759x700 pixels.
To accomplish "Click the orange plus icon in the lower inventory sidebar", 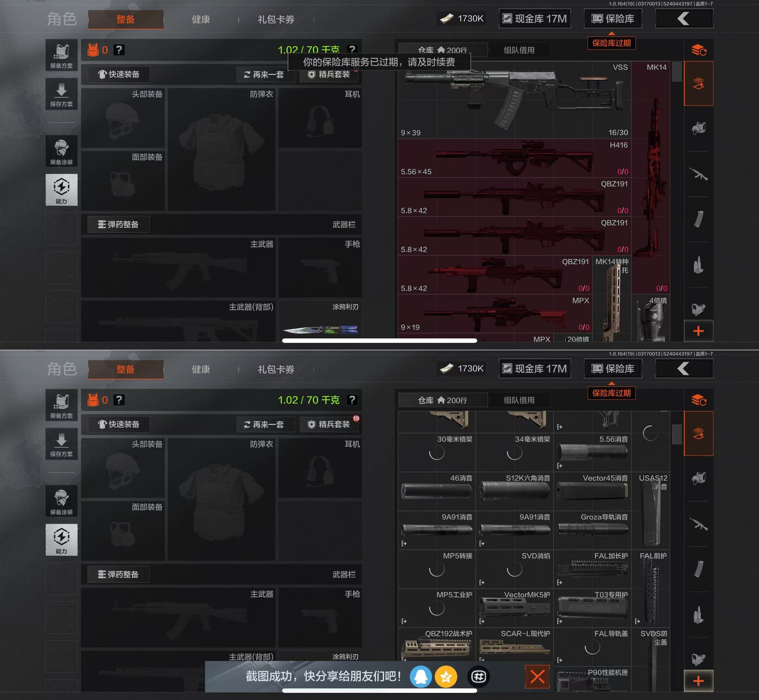I will point(698,681).
